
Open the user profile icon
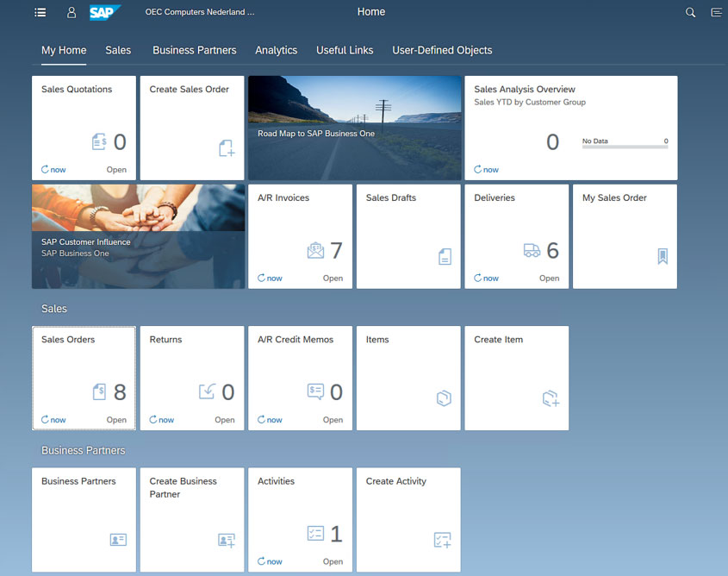[72, 12]
